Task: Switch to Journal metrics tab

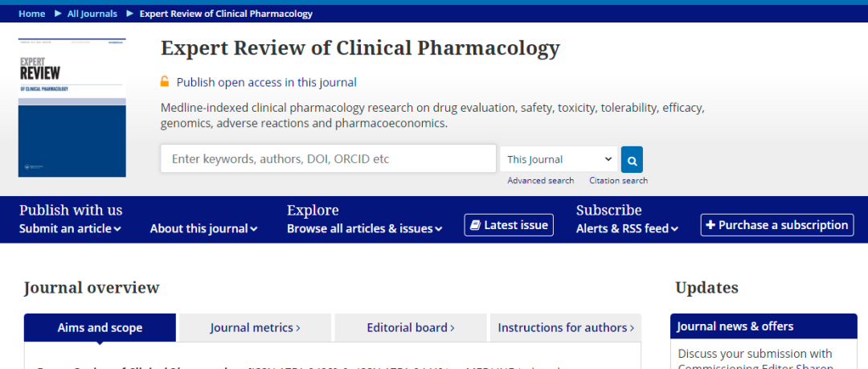Action: coord(256,327)
